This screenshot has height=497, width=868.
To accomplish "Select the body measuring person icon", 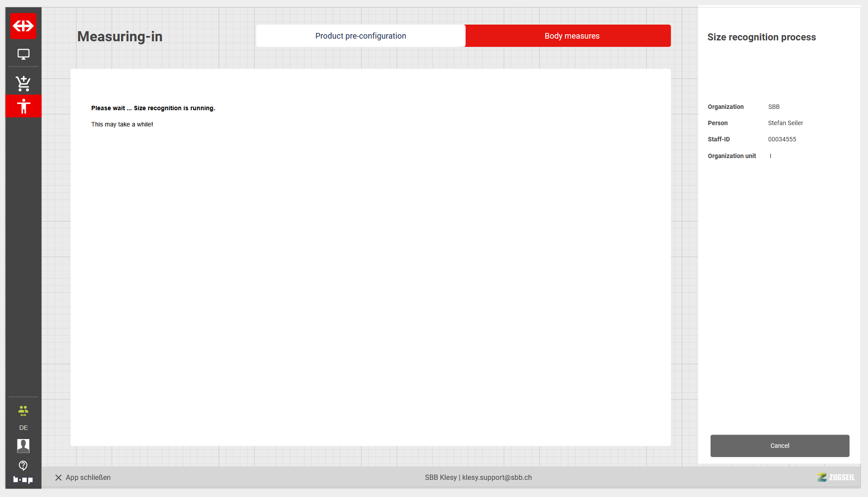I will (23, 106).
